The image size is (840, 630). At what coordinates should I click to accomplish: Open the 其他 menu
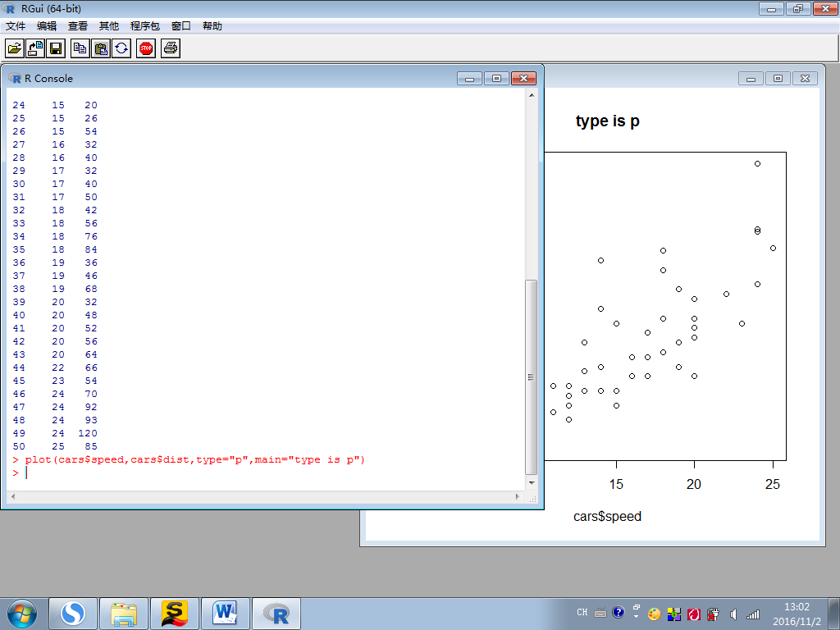pyautogui.click(x=109, y=25)
